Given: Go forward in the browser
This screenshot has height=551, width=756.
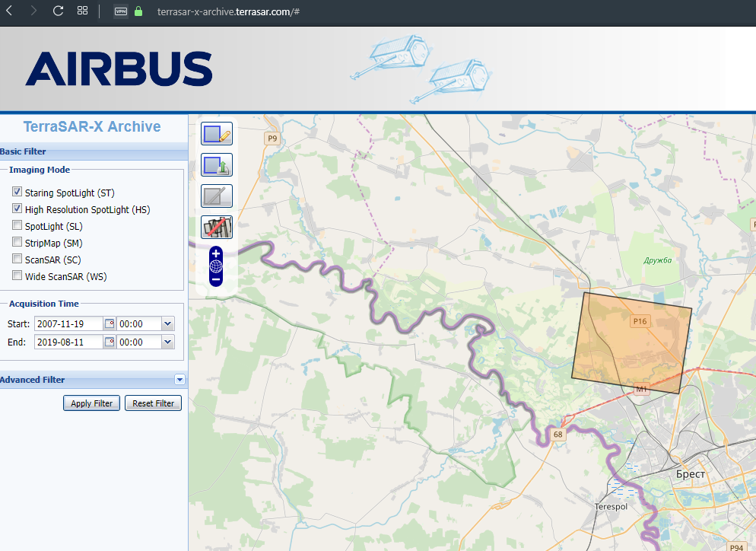Looking at the screenshot, I should tap(33, 11).
